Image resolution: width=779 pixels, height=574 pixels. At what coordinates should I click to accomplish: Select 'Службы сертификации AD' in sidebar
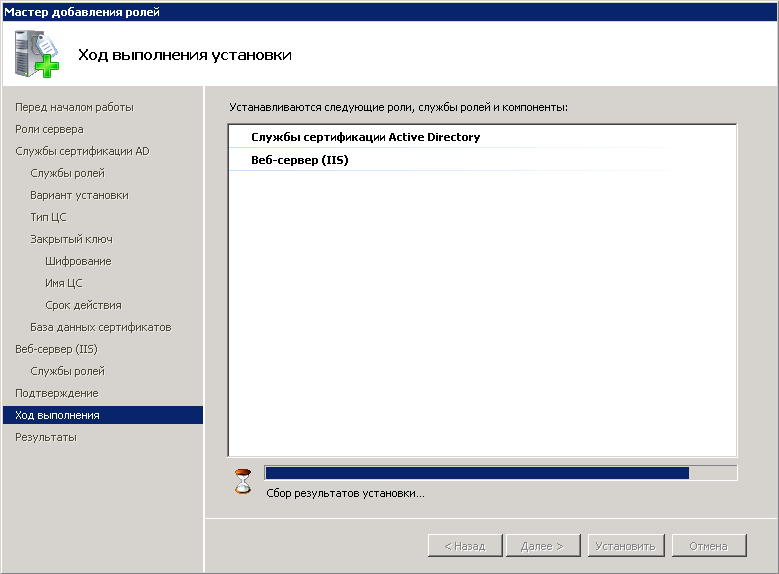(x=82, y=151)
